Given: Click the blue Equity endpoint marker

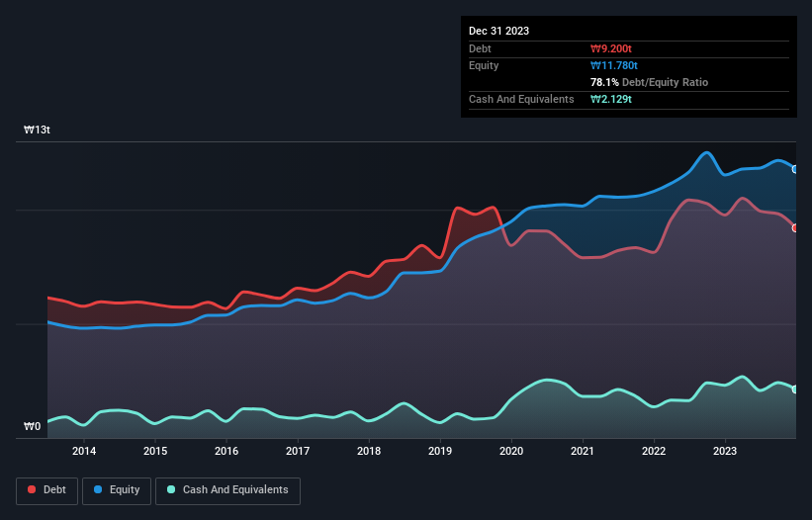Looking at the screenshot, I should (x=795, y=169).
